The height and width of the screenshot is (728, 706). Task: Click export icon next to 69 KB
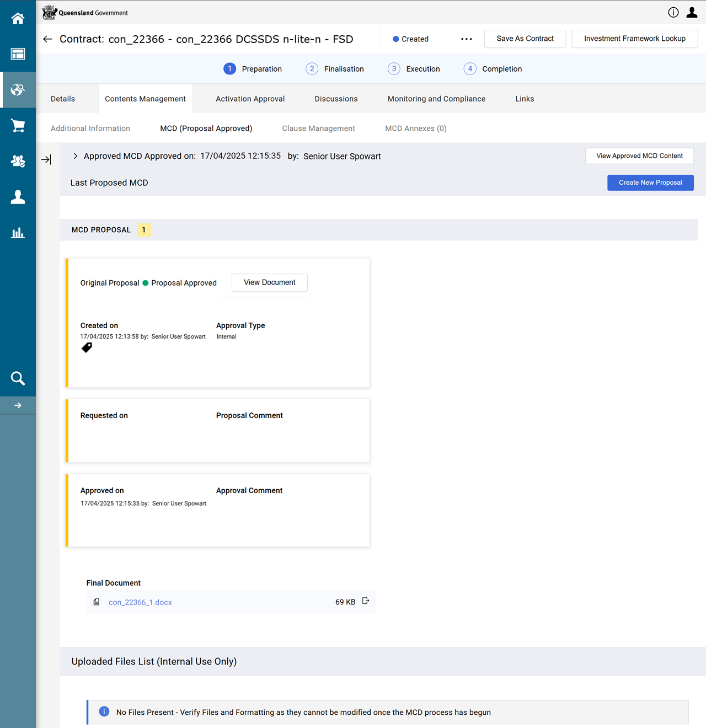click(x=365, y=601)
